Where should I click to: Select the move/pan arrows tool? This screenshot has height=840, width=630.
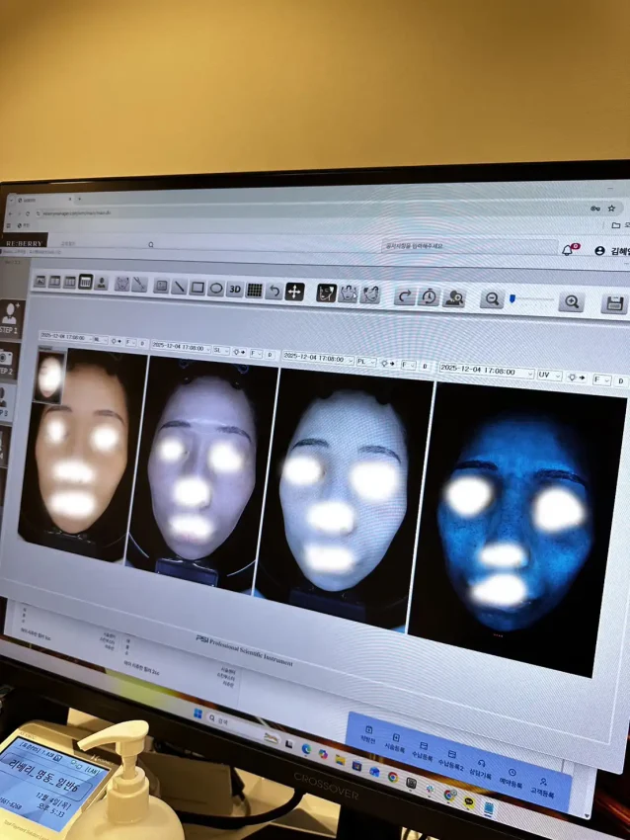click(x=294, y=292)
